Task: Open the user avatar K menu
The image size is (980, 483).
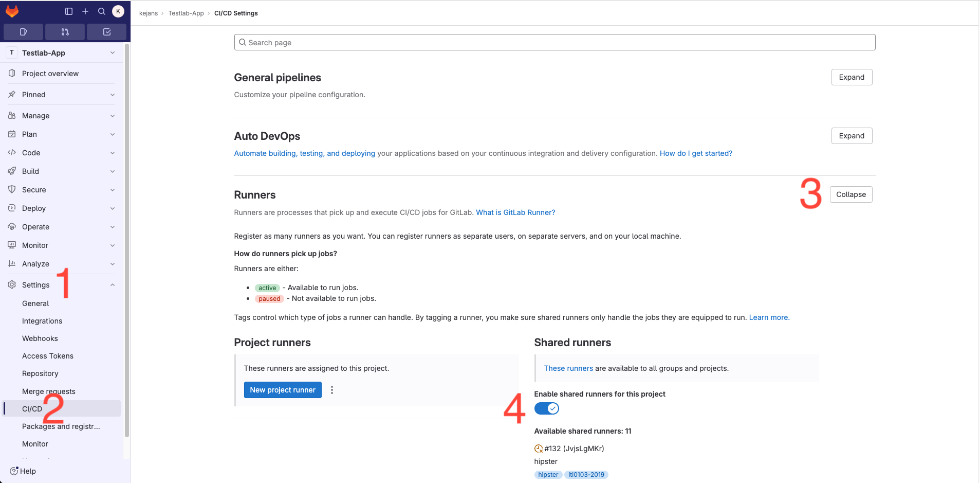Action: tap(118, 11)
